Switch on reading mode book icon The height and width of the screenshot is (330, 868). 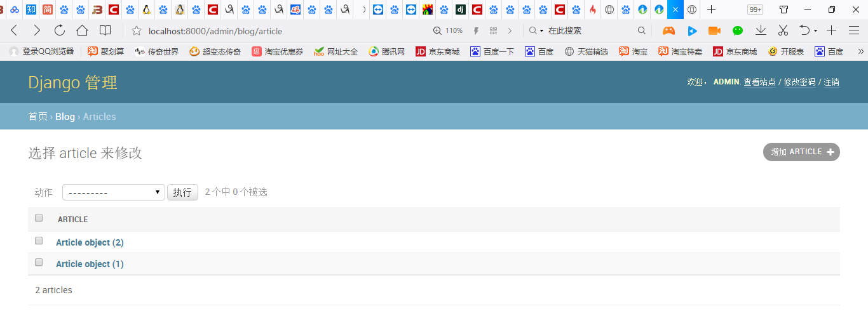click(x=105, y=30)
